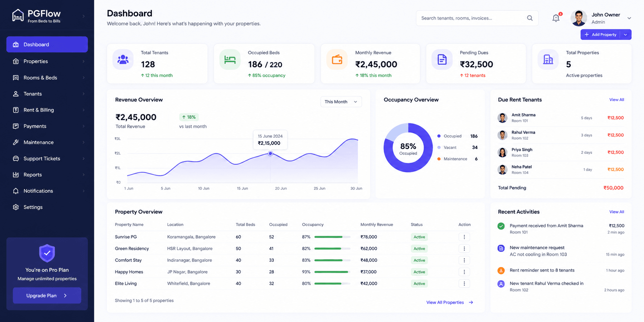Open action menu for Happy Homes

tap(464, 272)
